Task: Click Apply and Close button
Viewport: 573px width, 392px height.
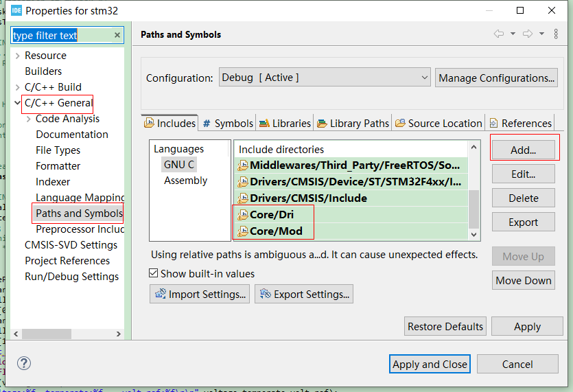Action: click(x=430, y=365)
